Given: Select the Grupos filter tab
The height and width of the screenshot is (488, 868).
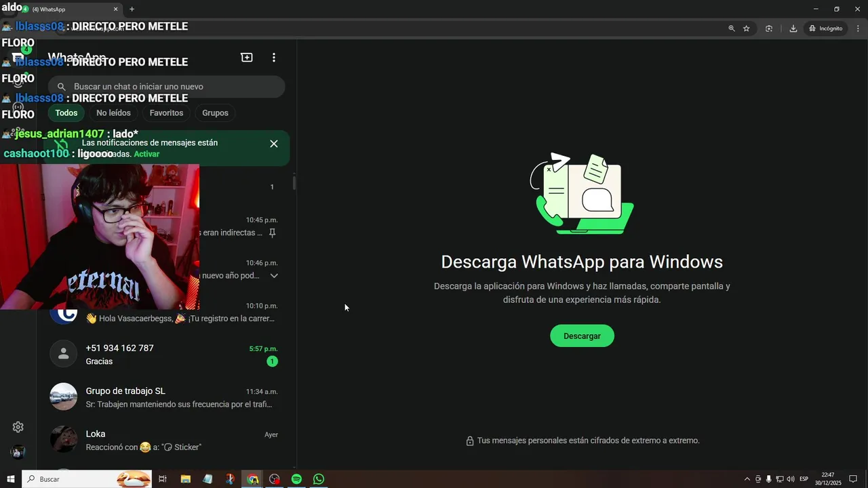Looking at the screenshot, I should point(215,113).
